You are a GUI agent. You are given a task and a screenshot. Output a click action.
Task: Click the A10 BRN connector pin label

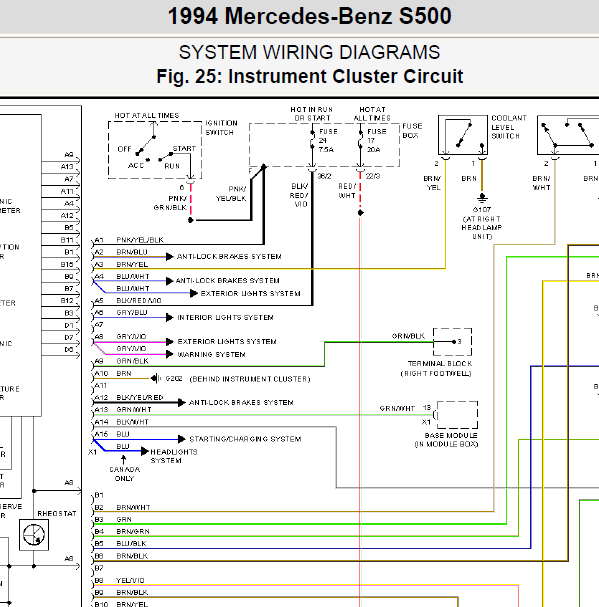click(101, 373)
